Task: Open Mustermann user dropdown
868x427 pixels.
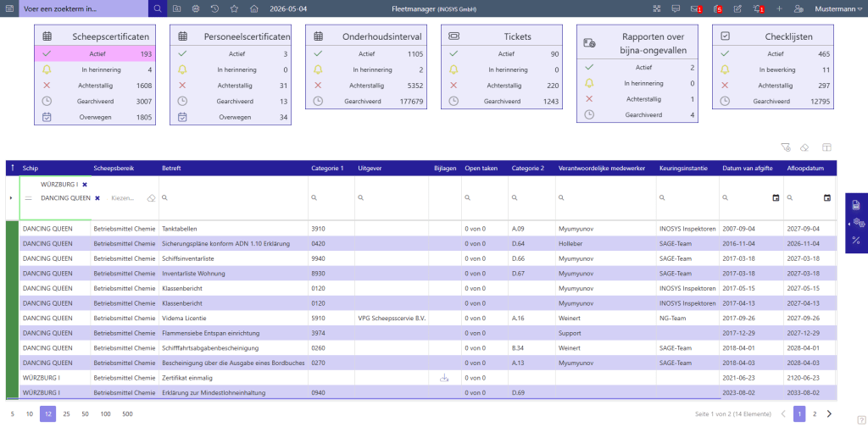Action: pyautogui.click(x=838, y=8)
